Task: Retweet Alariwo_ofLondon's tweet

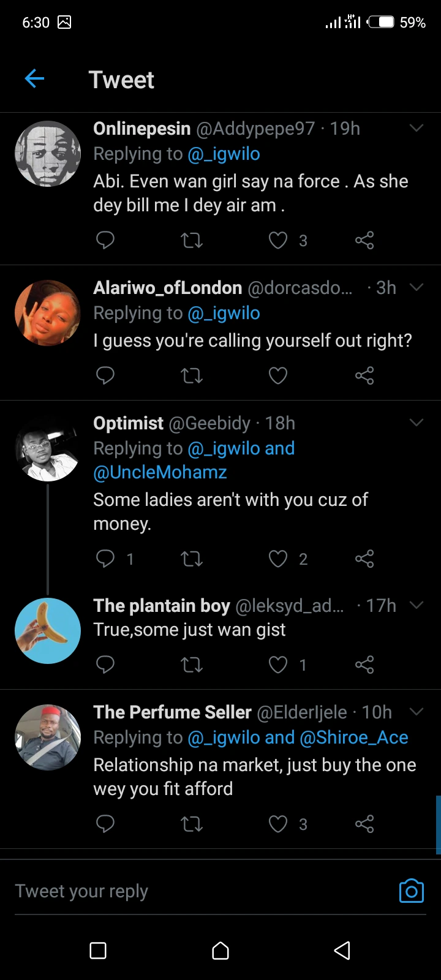Action: click(x=192, y=375)
